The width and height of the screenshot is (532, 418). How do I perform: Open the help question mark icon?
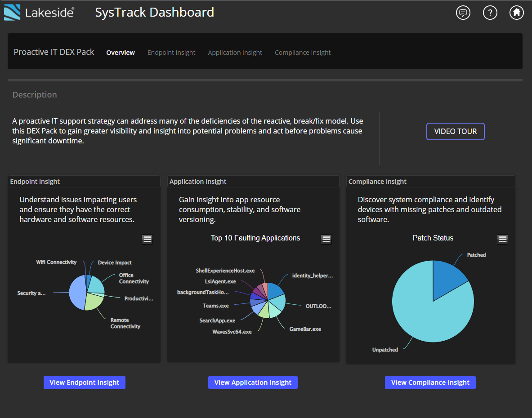(490, 12)
